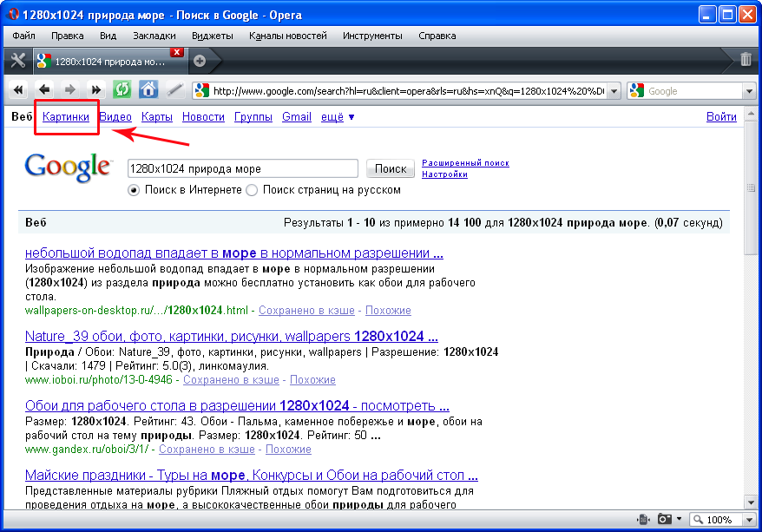Open 'Похожие' for the ioboi.ru result
The height and width of the screenshot is (532, 762).
[312, 380]
